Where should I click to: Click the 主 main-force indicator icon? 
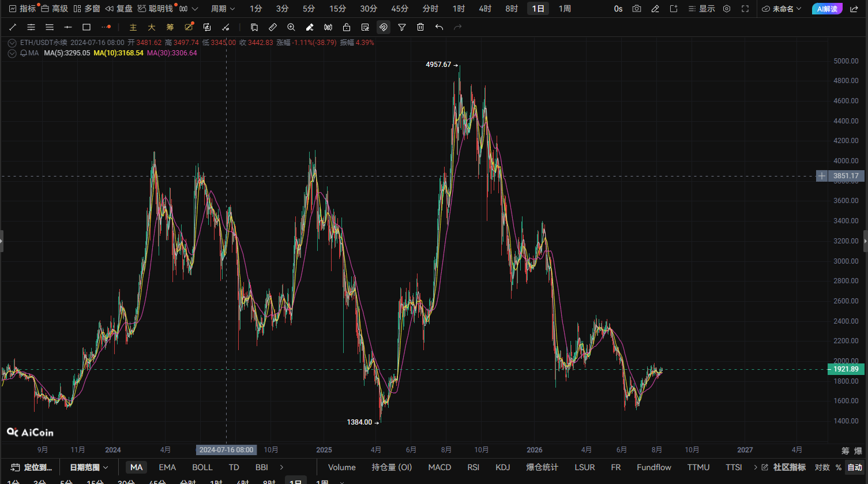[x=133, y=27]
